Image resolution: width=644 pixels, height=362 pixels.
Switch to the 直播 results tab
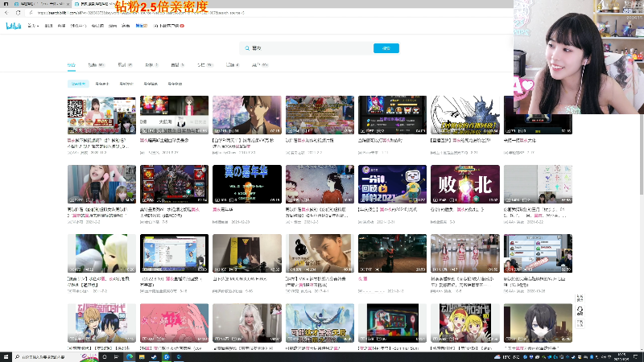(x=176, y=65)
